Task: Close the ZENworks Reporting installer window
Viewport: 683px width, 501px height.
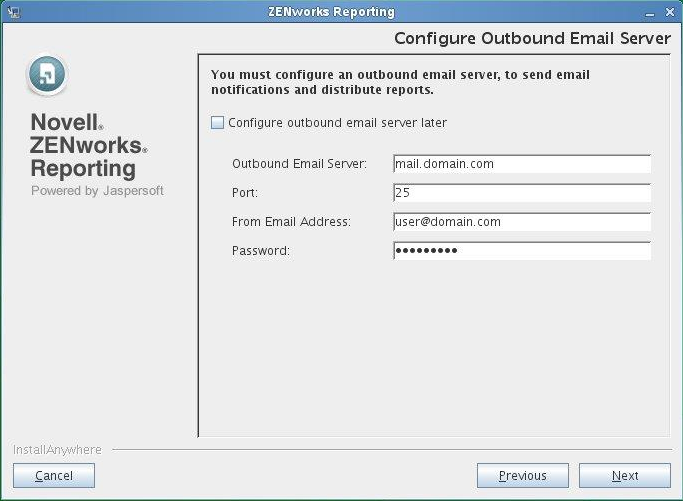Action: tap(670, 12)
